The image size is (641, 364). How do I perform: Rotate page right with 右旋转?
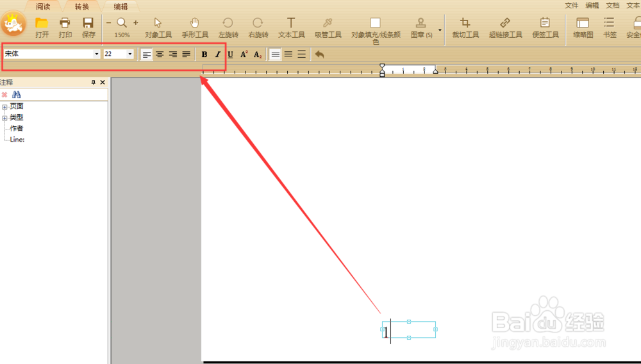pyautogui.click(x=258, y=28)
